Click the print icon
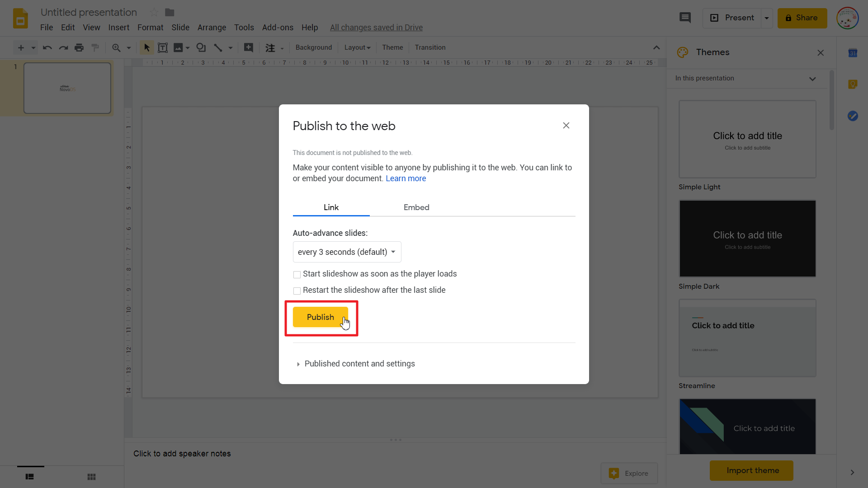The height and width of the screenshot is (488, 868). pyautogui.click(x=79, y=47)
